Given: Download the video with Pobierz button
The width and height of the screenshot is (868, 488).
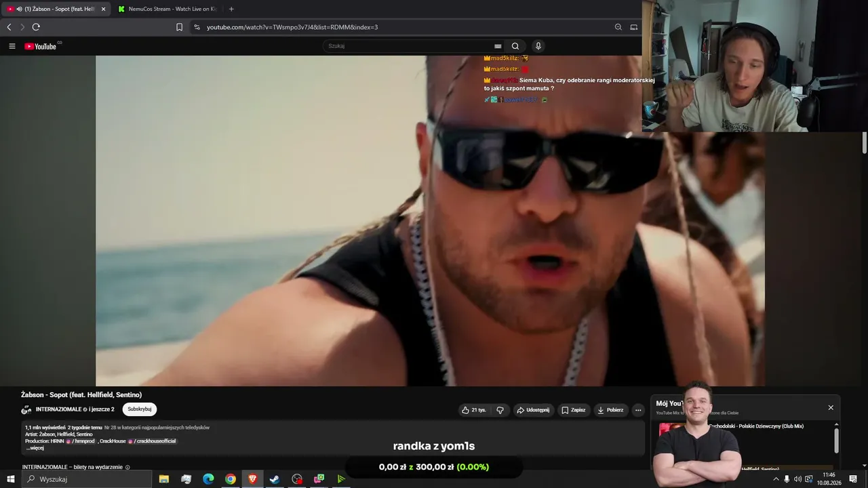Looking at the screenshot, I should (610, 410).
